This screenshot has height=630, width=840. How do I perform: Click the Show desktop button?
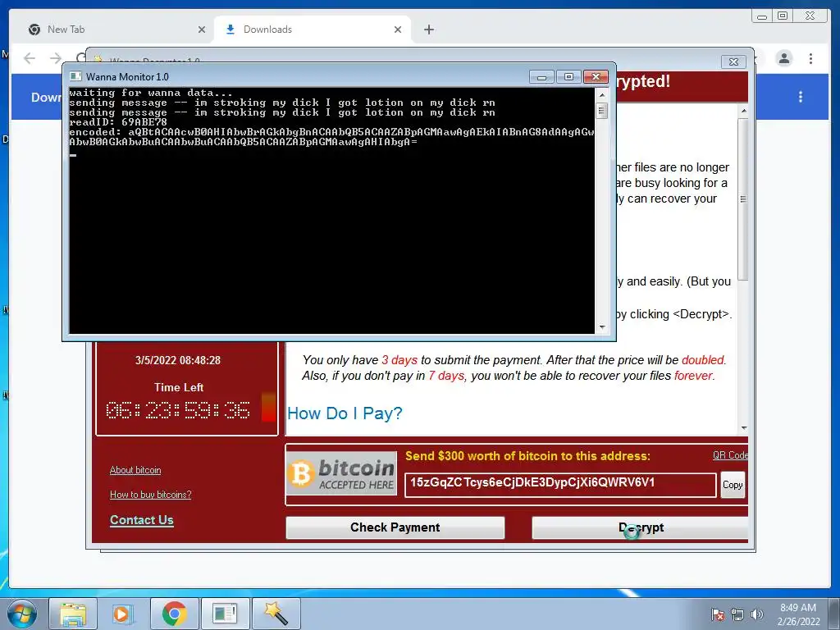(836, 614)
